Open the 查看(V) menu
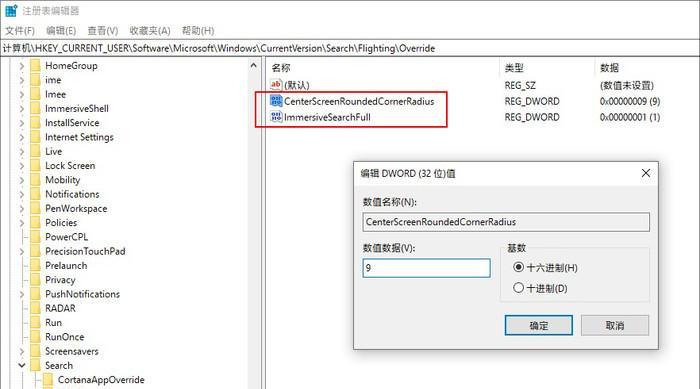The width and height of the screenshot is (700, 389). [103, 31]
